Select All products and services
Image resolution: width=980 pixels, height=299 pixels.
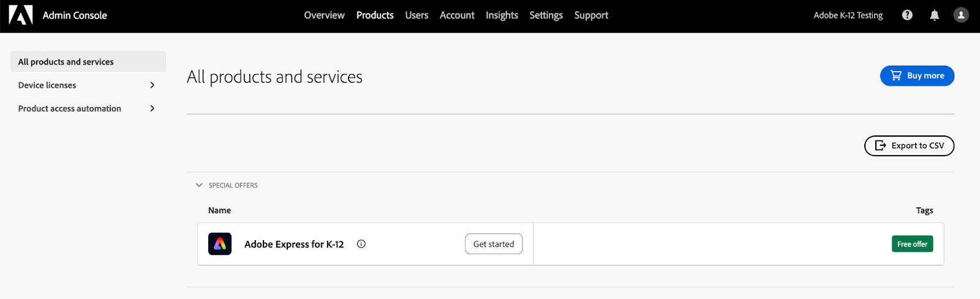click(x=88, y=62)
